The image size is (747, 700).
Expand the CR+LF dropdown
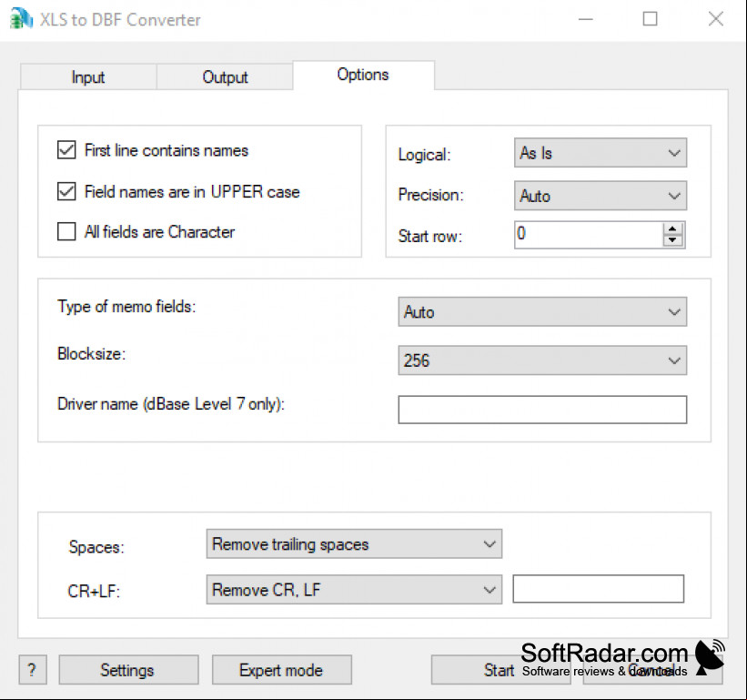coord(354,590)
